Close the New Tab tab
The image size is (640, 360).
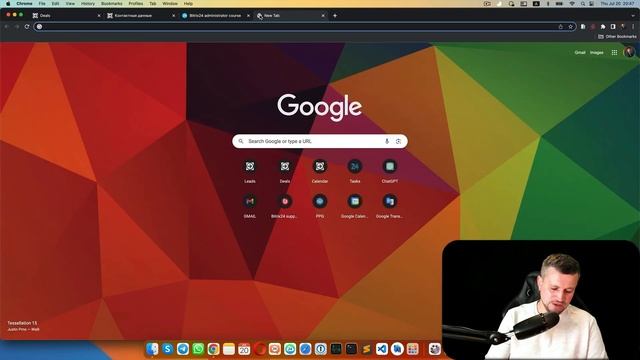point(323,16)
